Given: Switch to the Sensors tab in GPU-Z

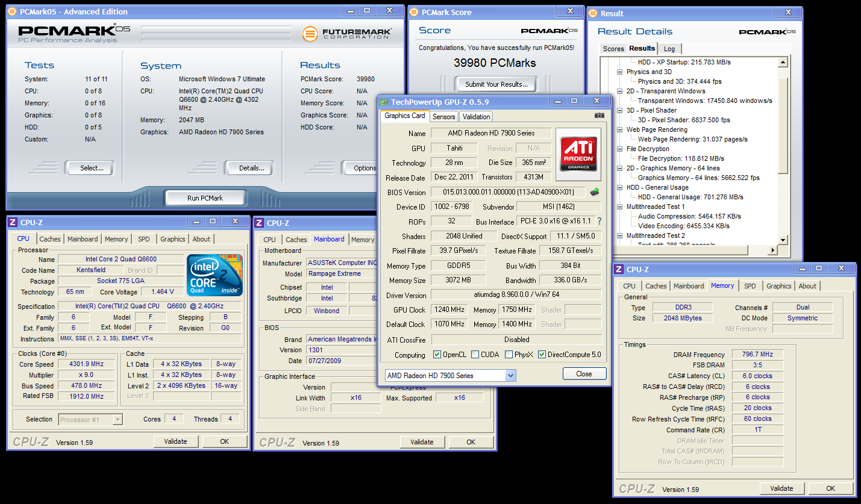Looking at the screenshot, I should 444,117.
